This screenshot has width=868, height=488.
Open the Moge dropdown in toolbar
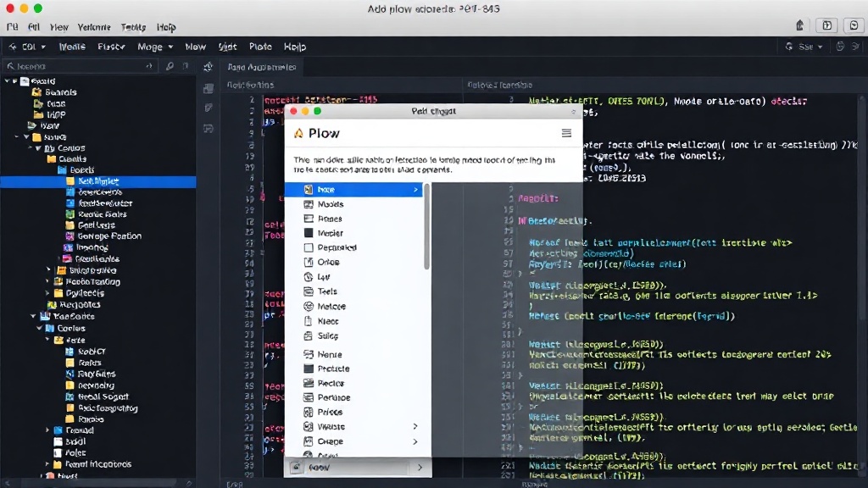[x=155, y=47]
